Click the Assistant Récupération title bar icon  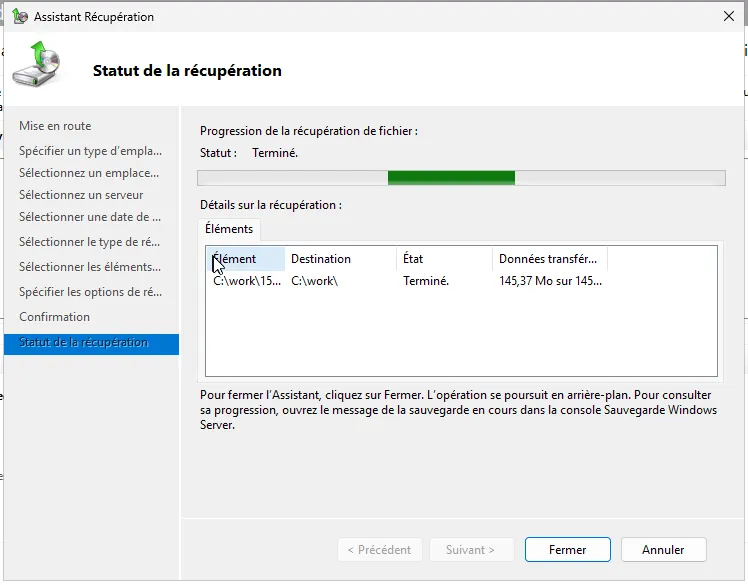coord(20,17)
